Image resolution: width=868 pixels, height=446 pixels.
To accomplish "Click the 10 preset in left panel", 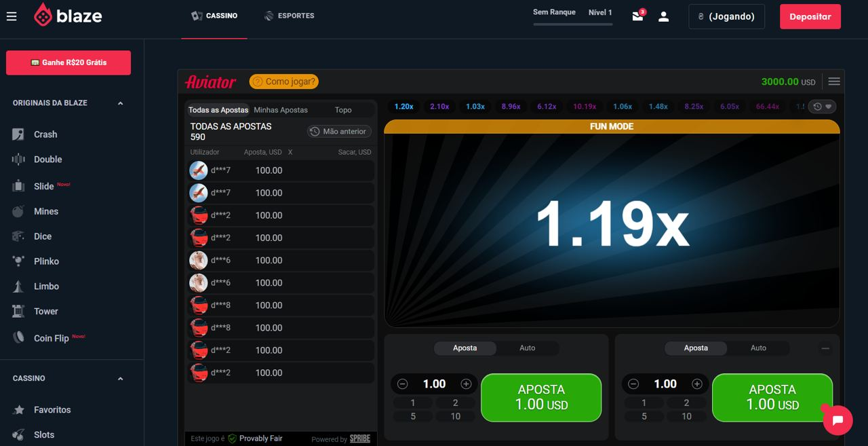I will click(x=456, y=416).
